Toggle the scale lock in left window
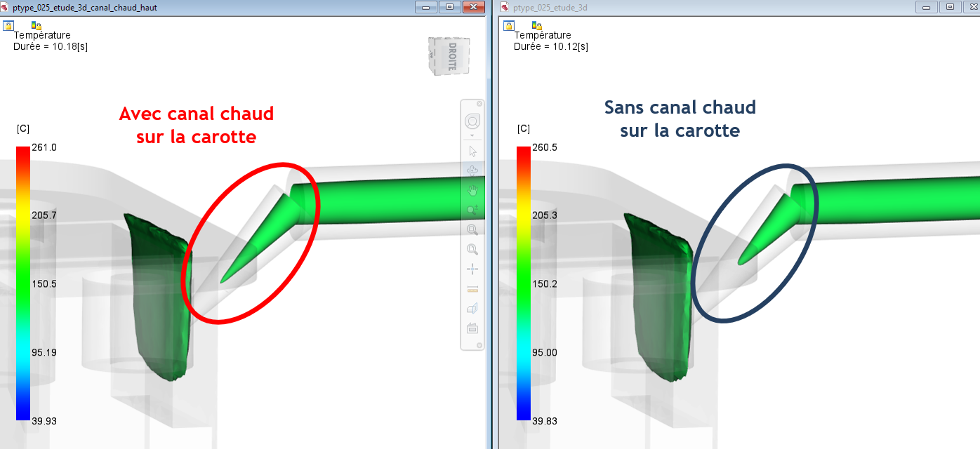Image resolution: width=980 pixels, height=449 pixels. point(36,25)
